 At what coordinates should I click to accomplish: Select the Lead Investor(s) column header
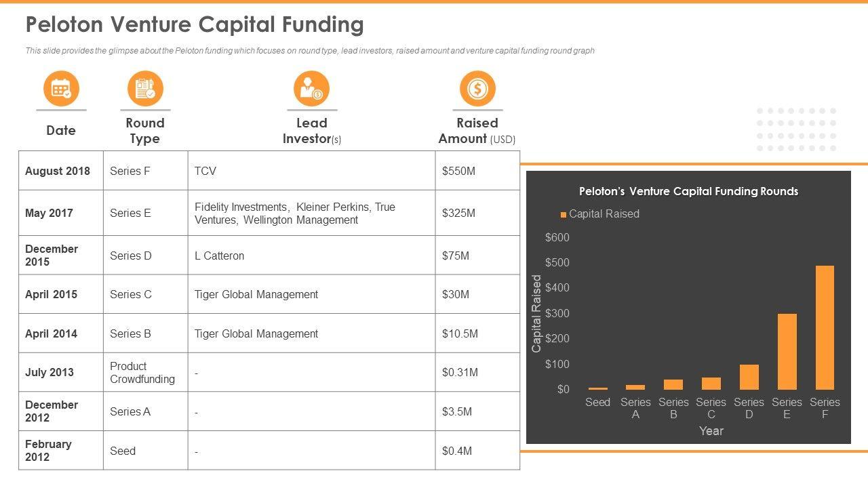pyautogui.click(x=311, y=131)
